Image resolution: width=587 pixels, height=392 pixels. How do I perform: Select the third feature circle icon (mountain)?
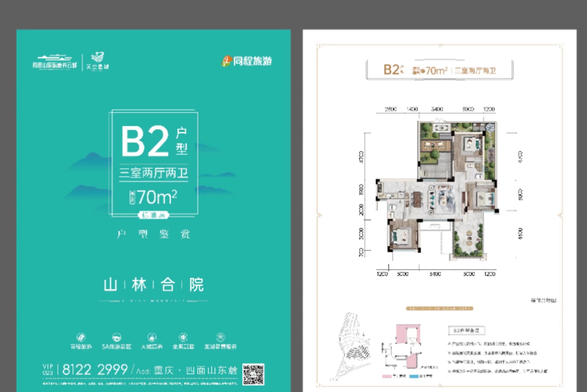(x=152, y=337)
